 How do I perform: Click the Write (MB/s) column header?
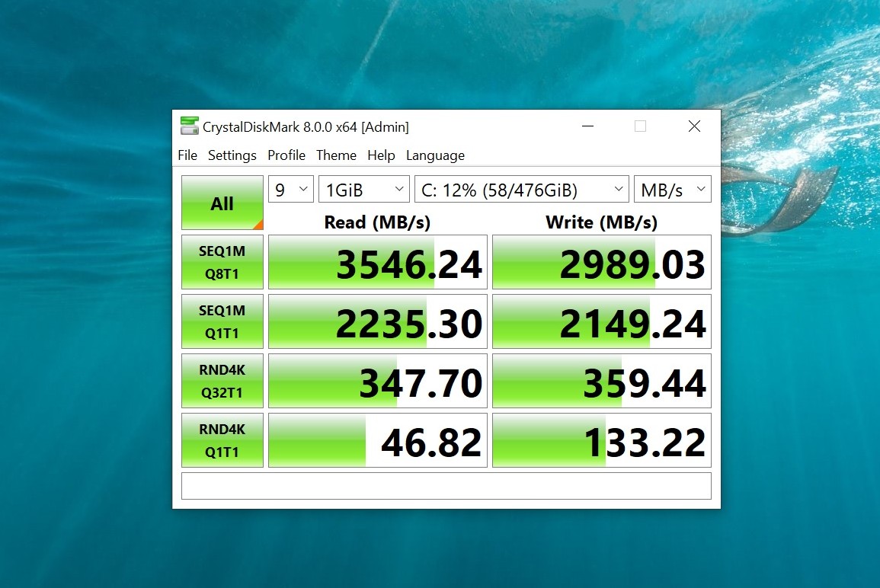pyautogui.click(x=601, y=222)
